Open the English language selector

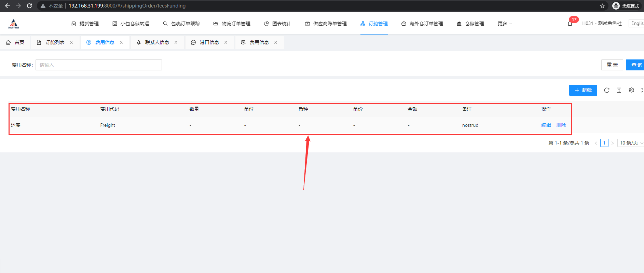tap(637, 23)
